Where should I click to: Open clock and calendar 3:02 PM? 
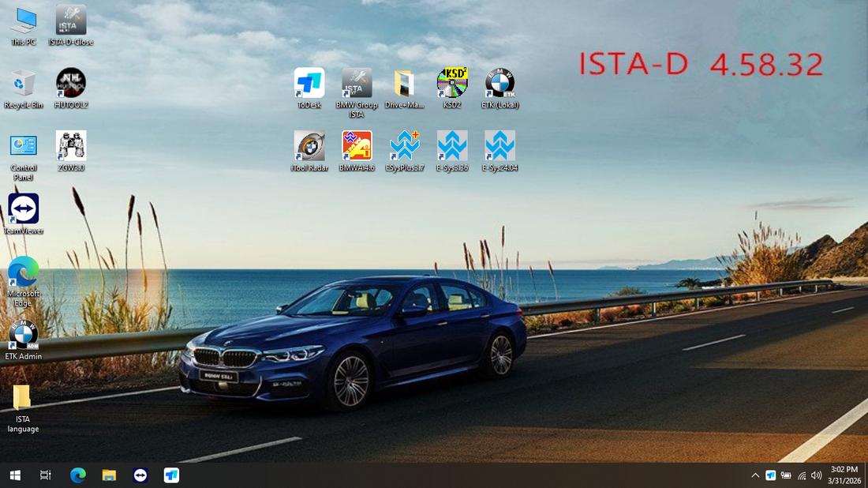[x=844, y=475]
